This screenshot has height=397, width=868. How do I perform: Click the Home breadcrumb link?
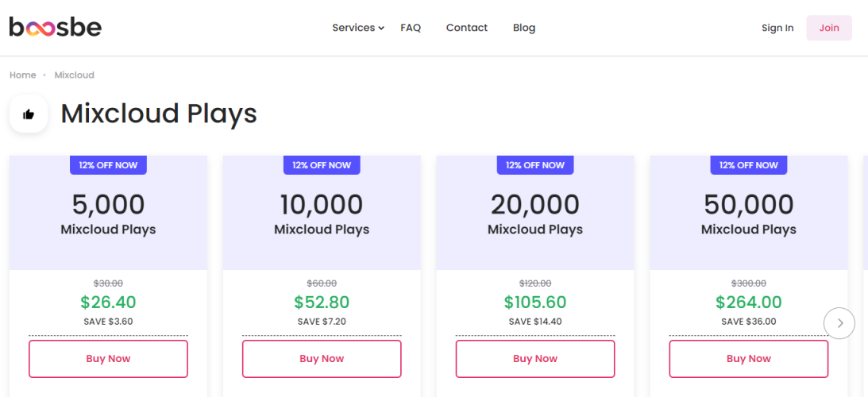[22, 75]
